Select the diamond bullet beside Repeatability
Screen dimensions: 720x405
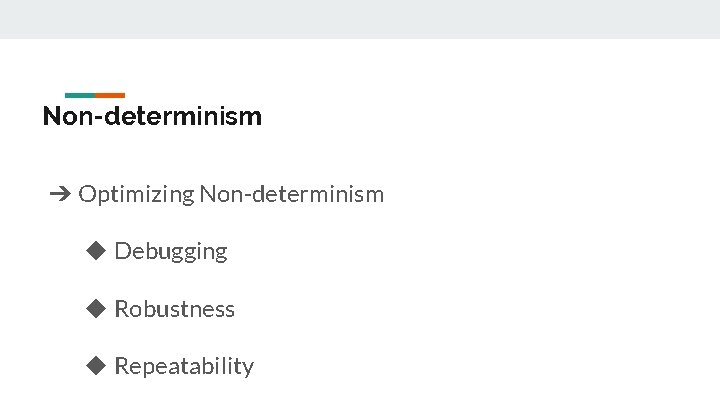96,366
